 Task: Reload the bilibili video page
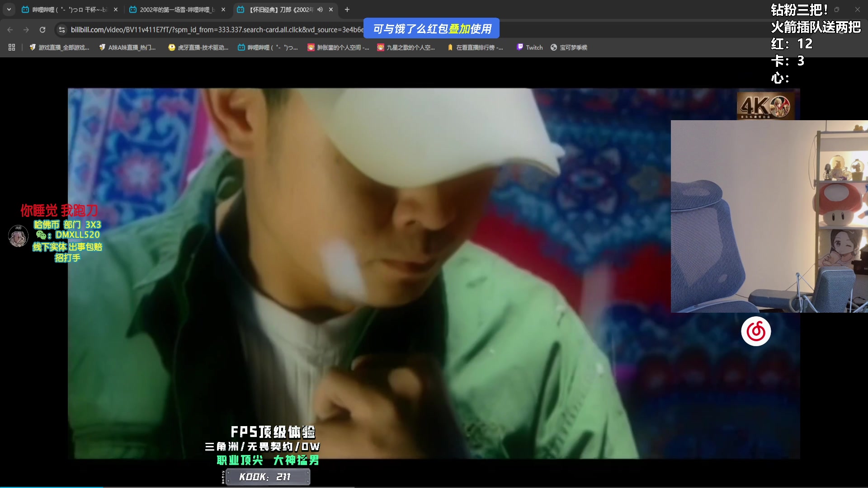(x=42, y=30)
